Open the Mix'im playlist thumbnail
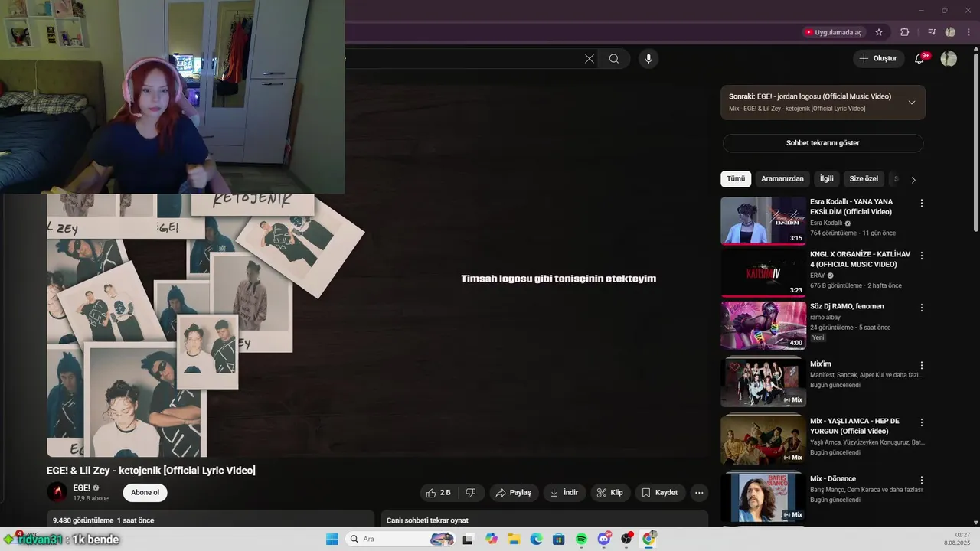 (763, 383)
